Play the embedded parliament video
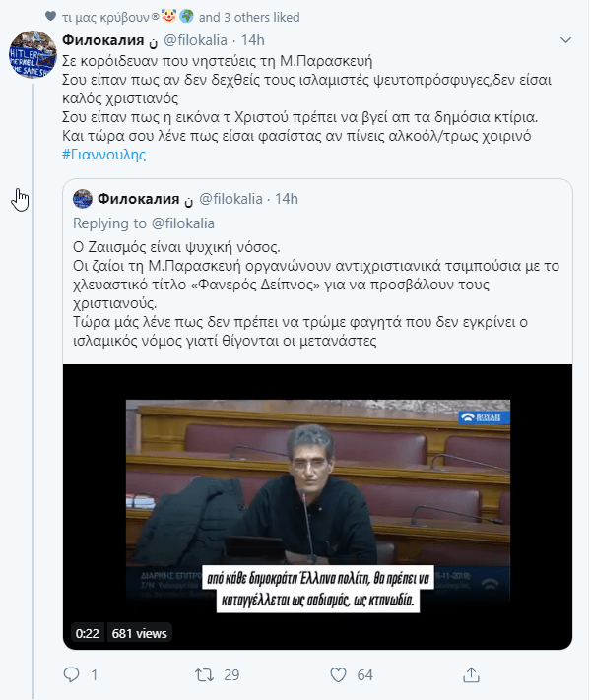Image resolution: width=591 pixels, height=700 pixels. pos(317,507)
